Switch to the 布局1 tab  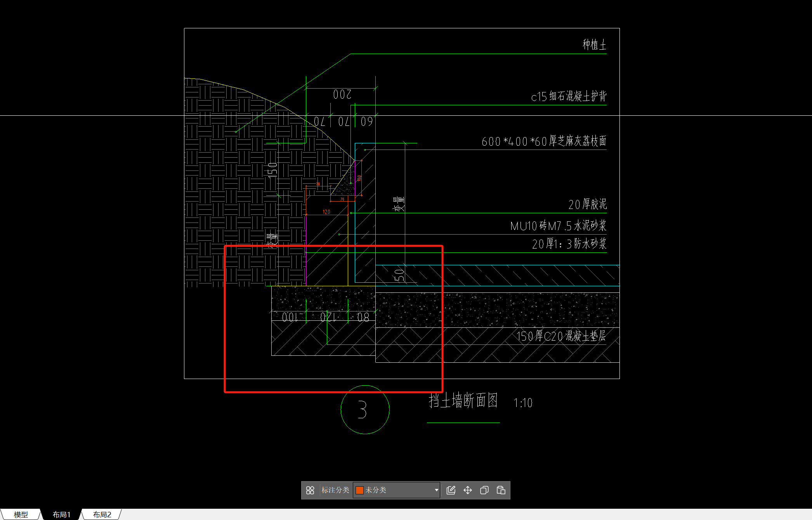pos(61,515)
